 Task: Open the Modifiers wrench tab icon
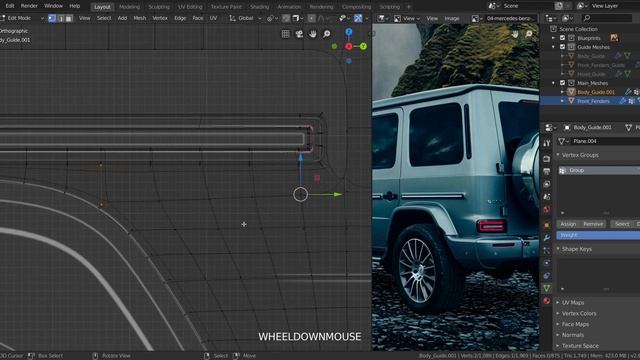pos(547,238)
